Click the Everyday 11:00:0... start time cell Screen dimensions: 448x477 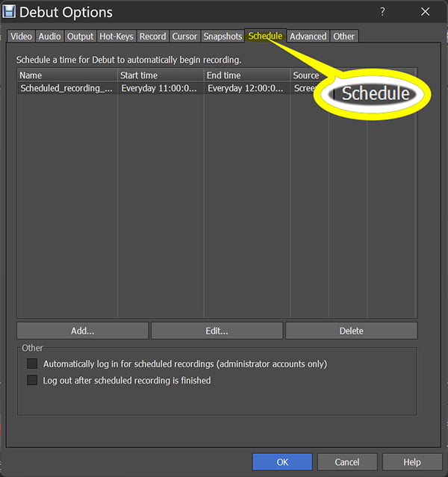tap(159, 88)
